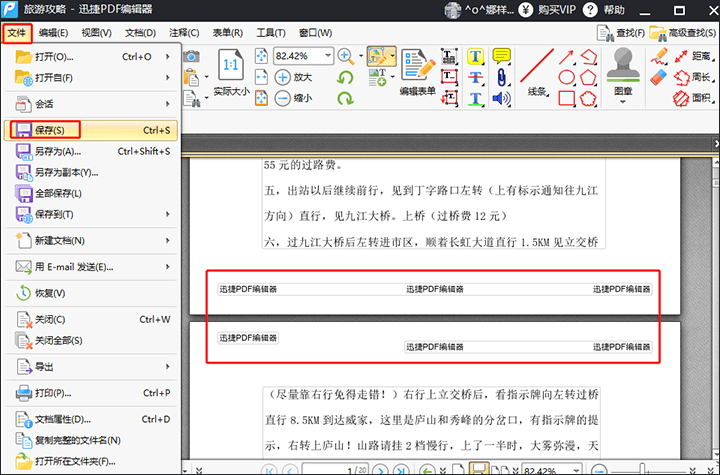
Task: Choose 关闭全部(S) close all
Action: [x=91, y=340]
